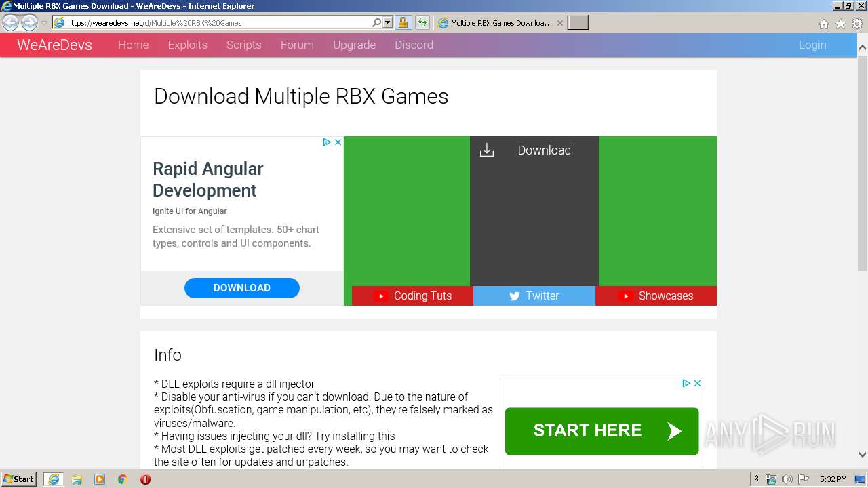Click the download arrow icon
868x488 pixels.
(487, 150)
